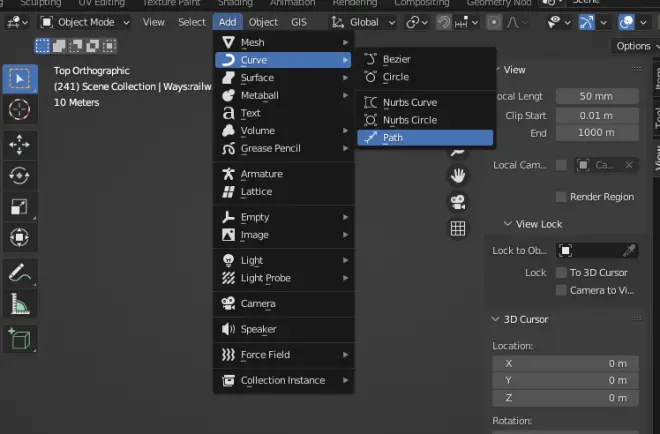Image resolution: width=660 pixels, height=434 pixels.
Task: Open the Mesh submenu
Action: (x=284, y=42)
